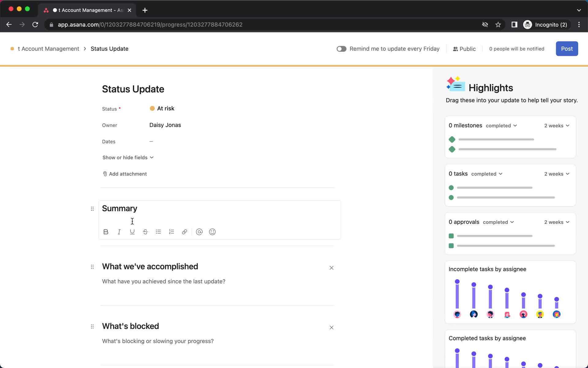Insert emoji in Summary editor

[x=212, y=232]
